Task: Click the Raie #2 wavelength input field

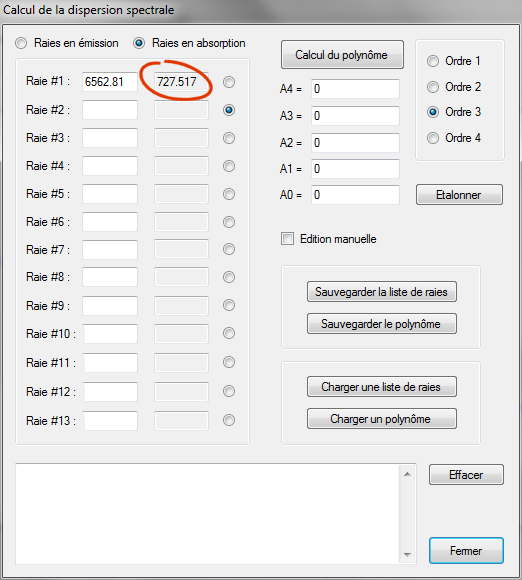Action: (x=110, y=110)
